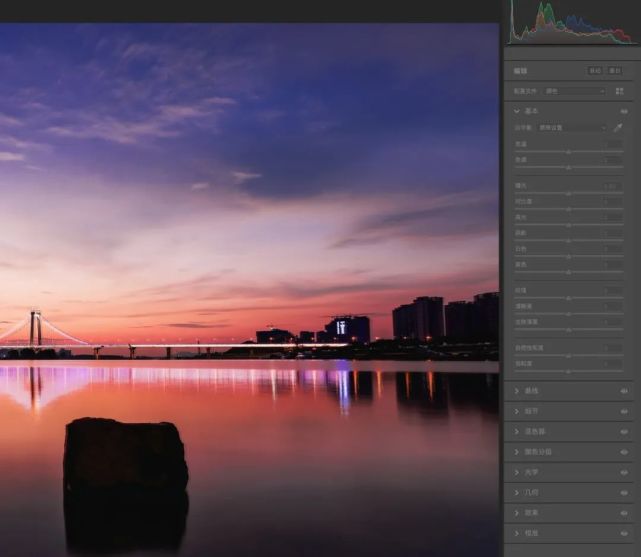Toggle the Curve (曲线) panel eye icon
Image resolution: width=641 pixels, height=557 pixels.
(x=624, y=391)
